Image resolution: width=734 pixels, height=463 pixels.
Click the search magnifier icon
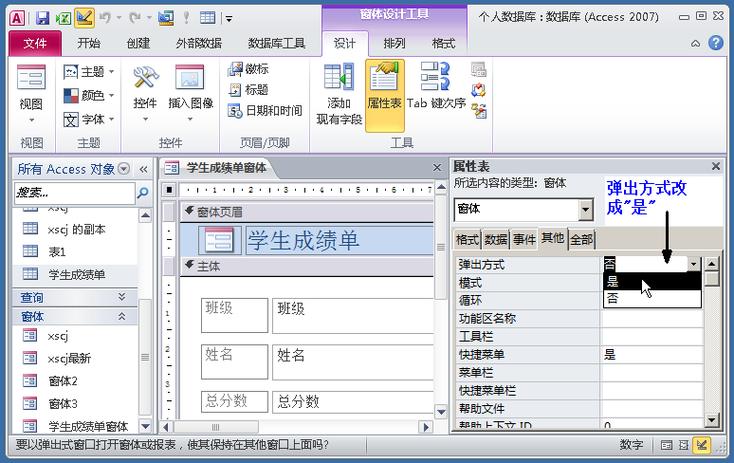pos(143,192)
